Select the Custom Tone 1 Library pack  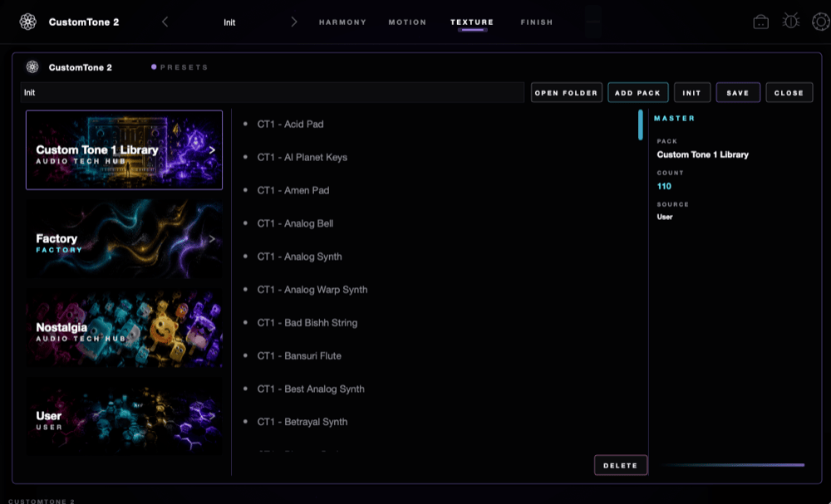coord(124,149)
